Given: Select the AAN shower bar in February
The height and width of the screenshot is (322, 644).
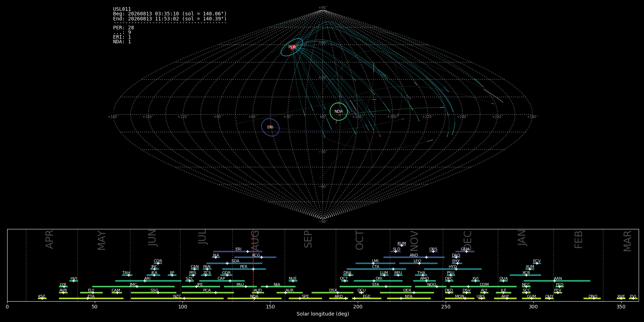Looking at the screenshot, I should (x=557, y=281).
